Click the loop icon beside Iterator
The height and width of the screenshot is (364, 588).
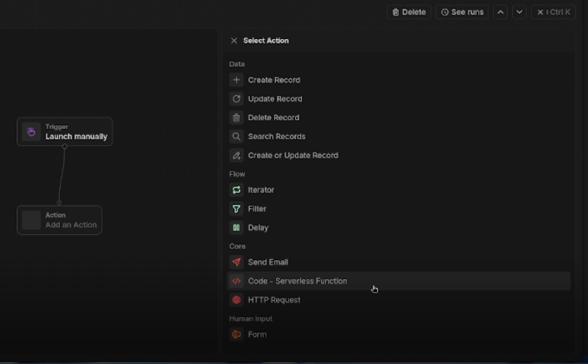coord(236,190)
